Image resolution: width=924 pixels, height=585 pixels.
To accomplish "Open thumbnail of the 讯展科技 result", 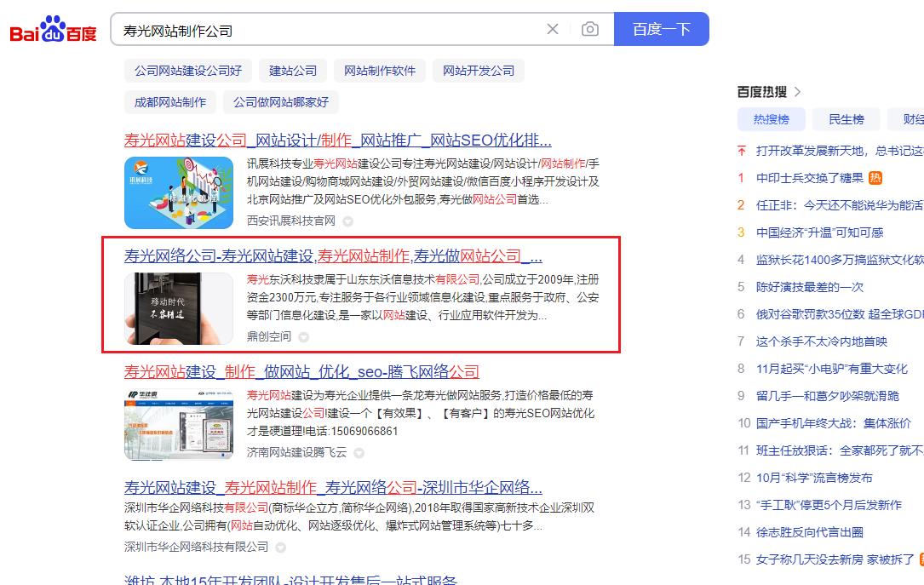I will tap(179, 192).
